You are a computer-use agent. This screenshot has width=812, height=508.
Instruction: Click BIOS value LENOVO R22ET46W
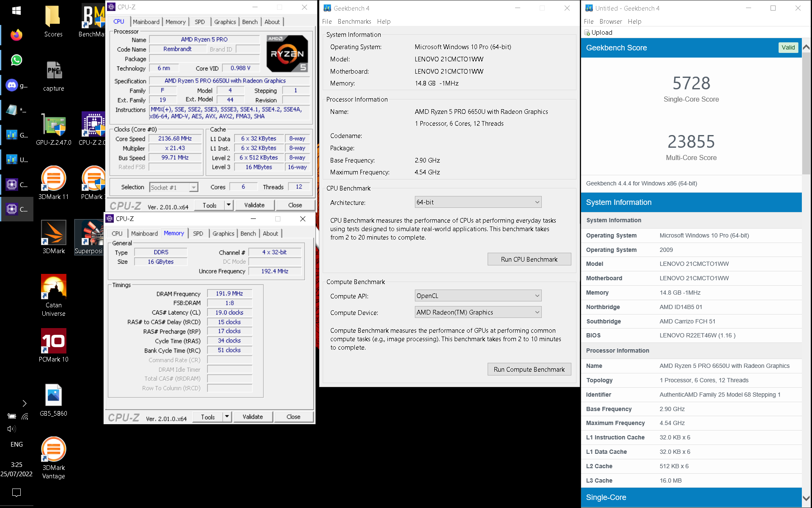pos(697,335)
